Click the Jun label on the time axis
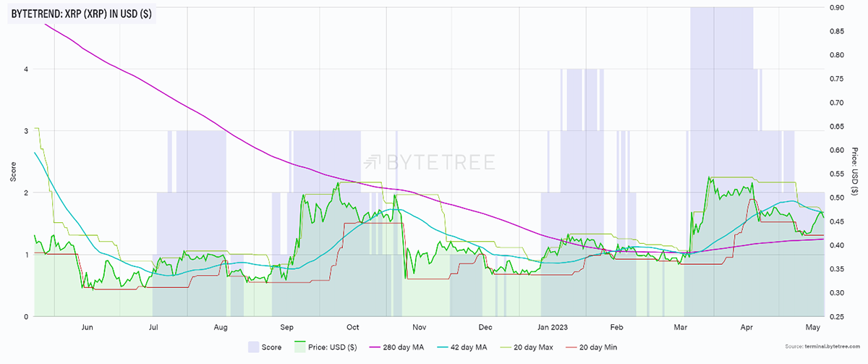868x364 pixels. point(88,327)
